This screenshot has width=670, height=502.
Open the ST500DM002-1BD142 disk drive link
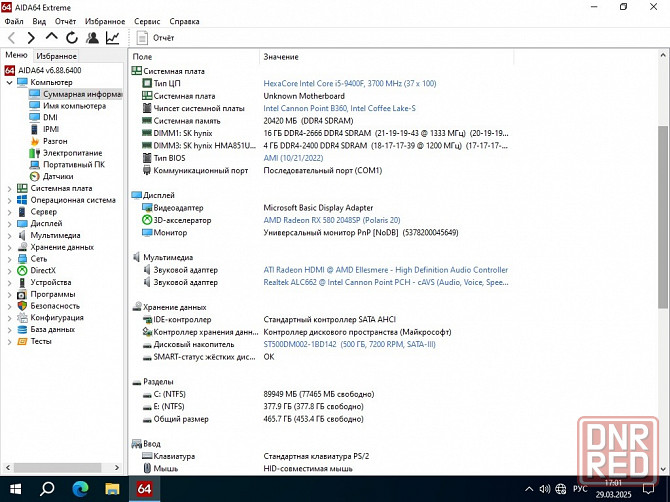(x=349, y=344)
